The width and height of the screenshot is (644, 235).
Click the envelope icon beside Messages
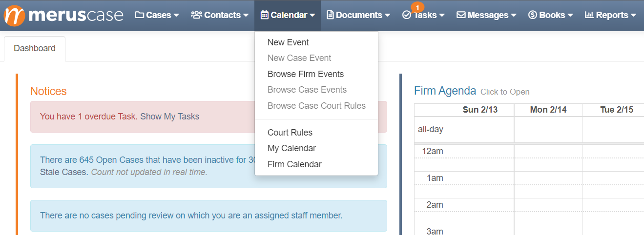[461, 15]
